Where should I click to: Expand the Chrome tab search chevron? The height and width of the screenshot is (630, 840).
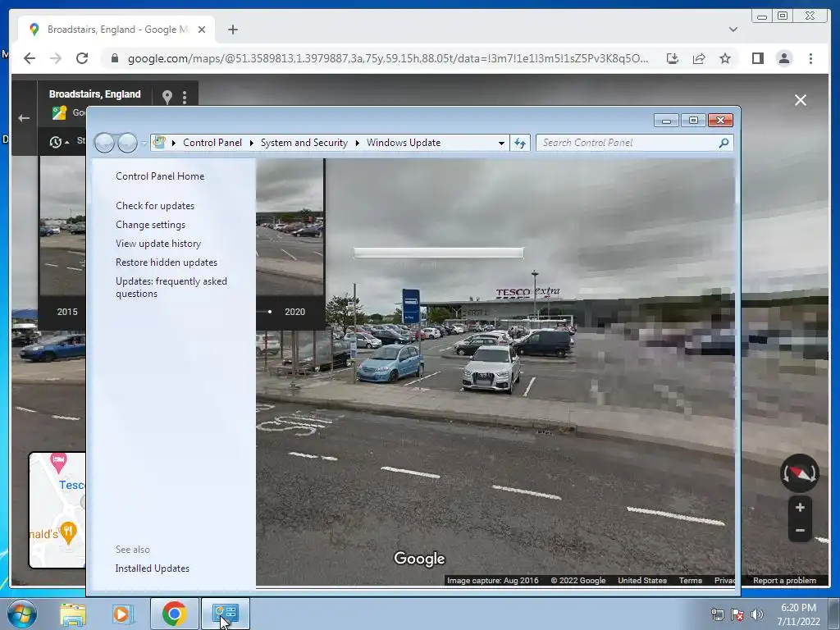point(733,30)
